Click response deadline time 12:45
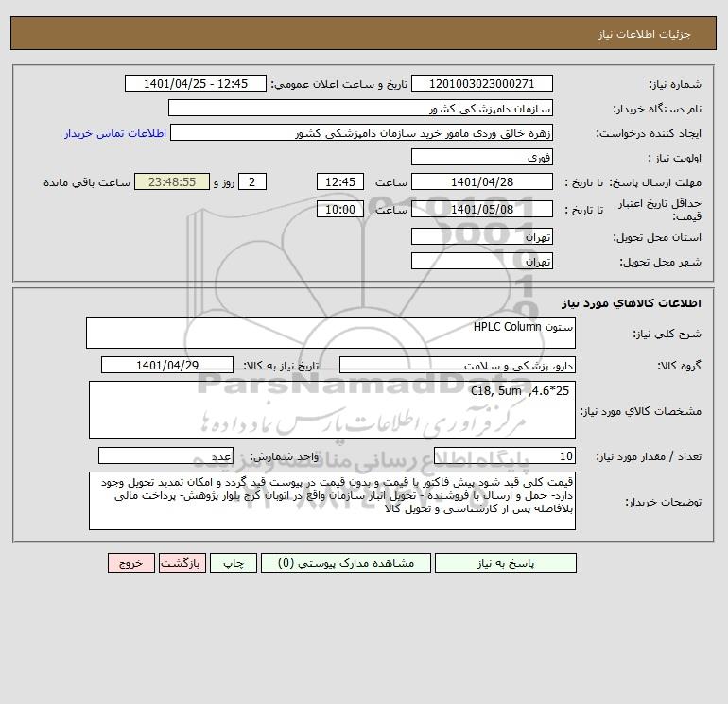Viewport: 728px width, 704px height. click(x=340, y=182)
